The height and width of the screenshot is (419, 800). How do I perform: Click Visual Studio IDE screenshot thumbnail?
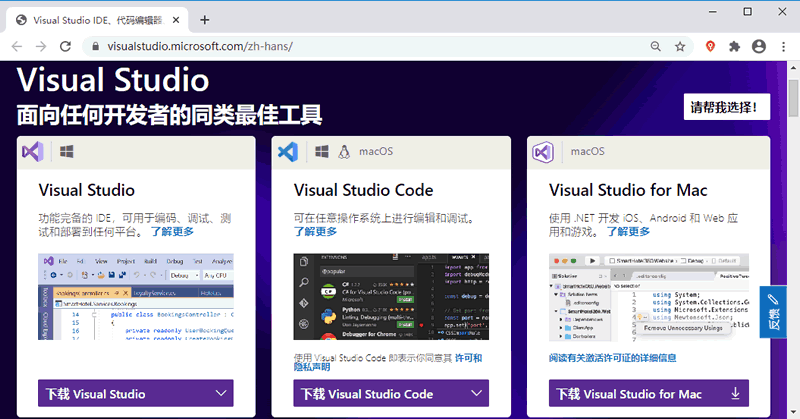click(x=136, y=297)
